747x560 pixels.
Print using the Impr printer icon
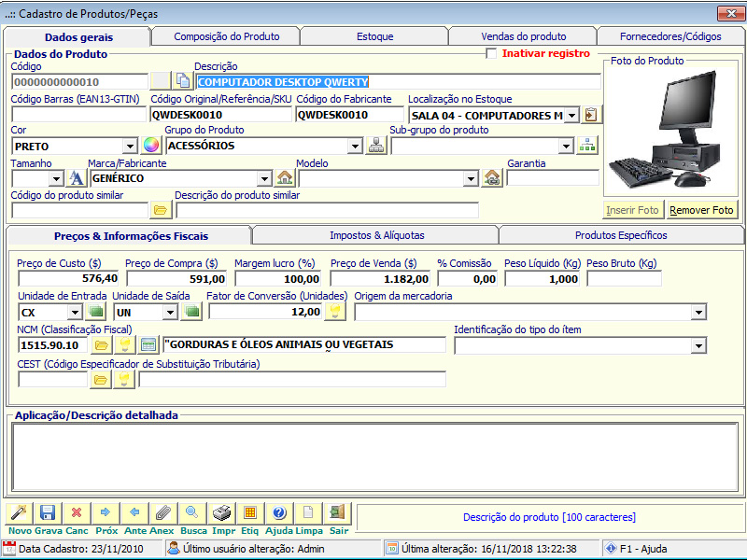221,512
